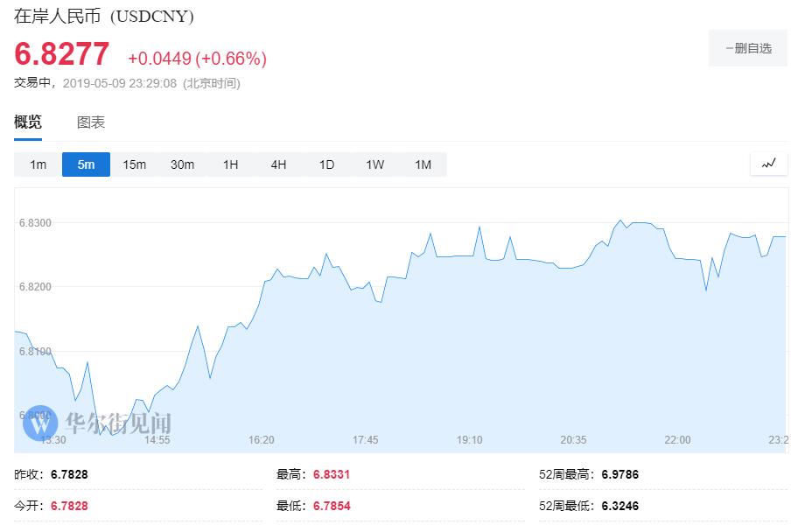791x532 pixels.
Task: Open the 图表 chart tab
Action: point(91,122)
